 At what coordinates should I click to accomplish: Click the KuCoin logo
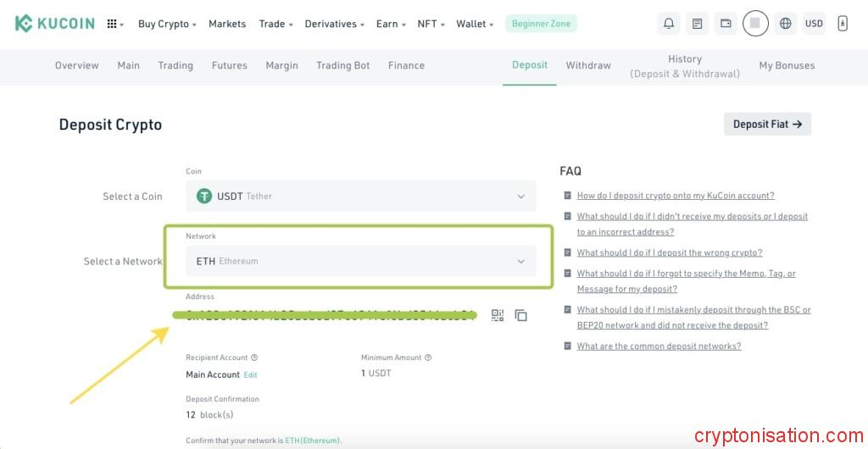pos(54,24)
